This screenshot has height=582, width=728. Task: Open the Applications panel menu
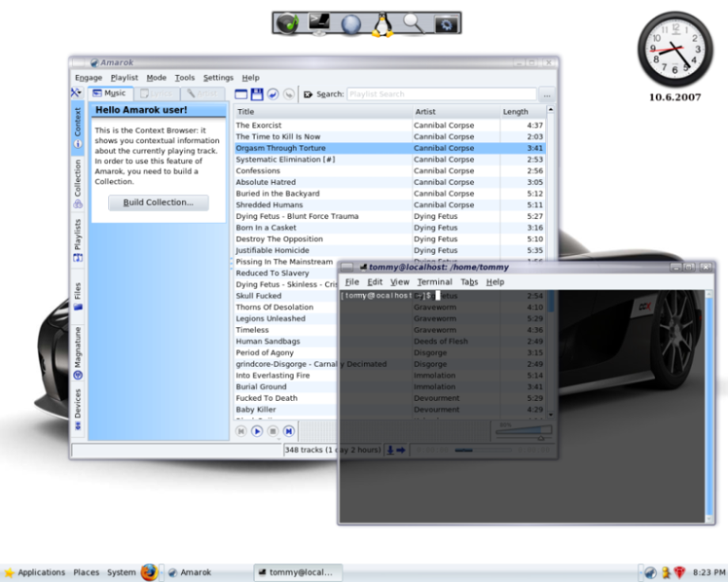(36, 573)
